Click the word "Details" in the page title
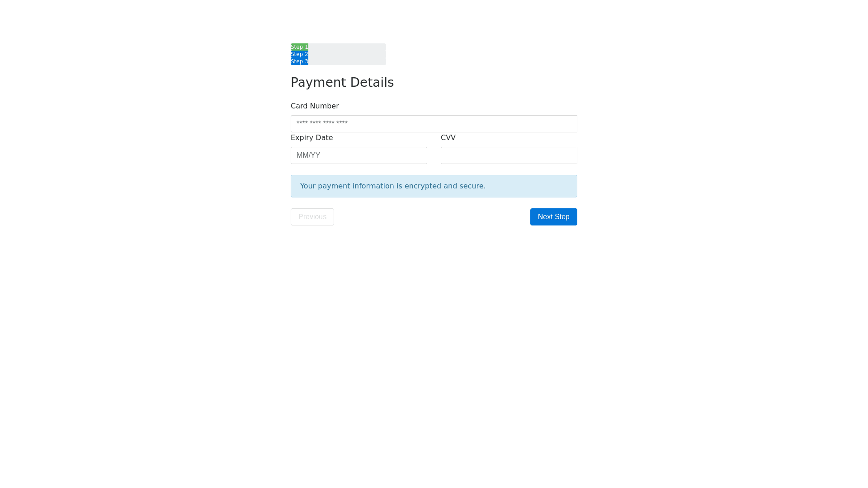The image size is (868, 488). point(372,82)
